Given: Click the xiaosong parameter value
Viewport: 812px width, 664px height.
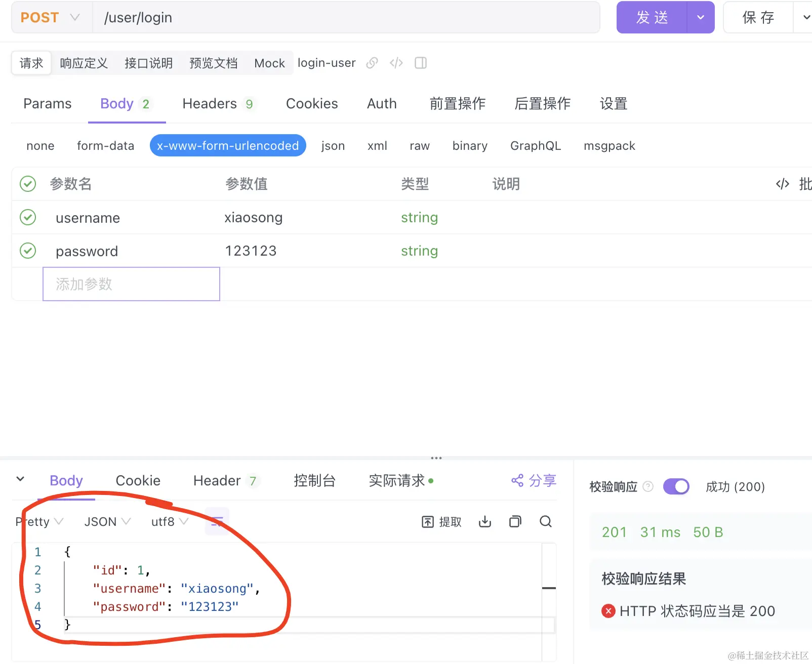Looking at the screenshot, I should [x=254, y=218].
